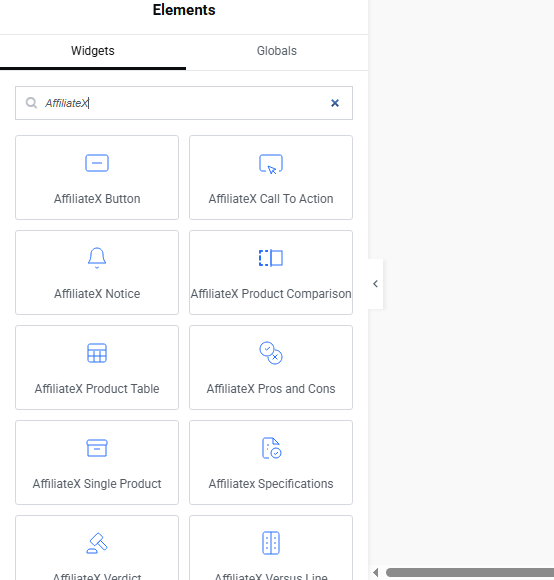Screen dimensions: 554x580
Task: Click the search magnifier icon
Action: tap(31, 103)
